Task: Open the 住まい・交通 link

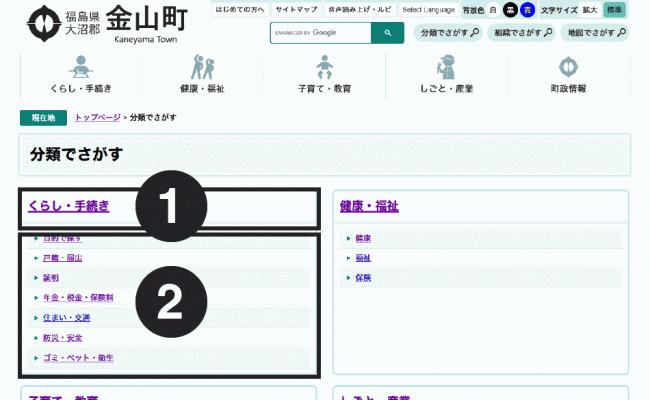Action: point(66,318)
